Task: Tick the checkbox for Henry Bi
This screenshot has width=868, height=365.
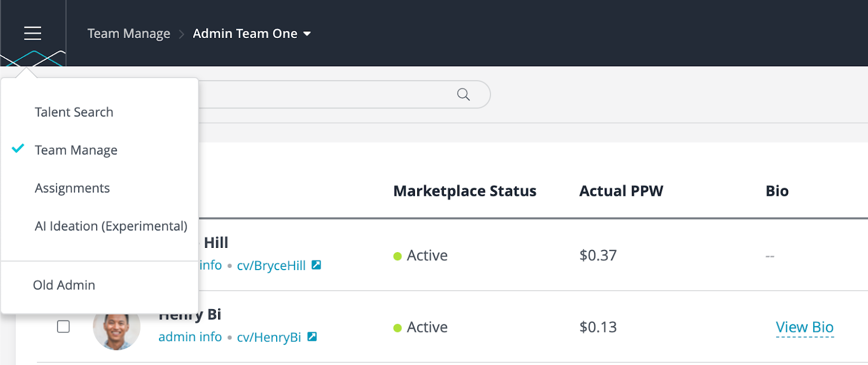Action: pyautogui.click(x=63, y=326)
